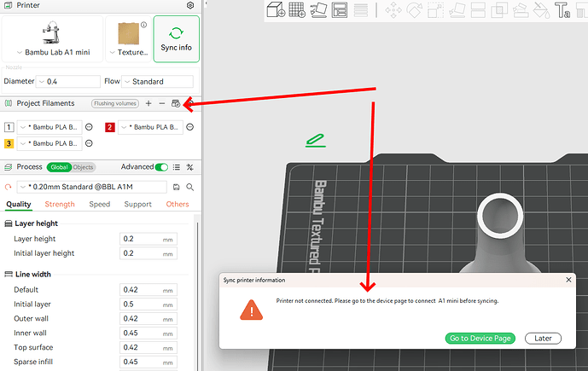Image resolution: width=588 pixels, height=371 pixels.
Task: Select the Auto orient toolbar icon
Action: point(318,9)
